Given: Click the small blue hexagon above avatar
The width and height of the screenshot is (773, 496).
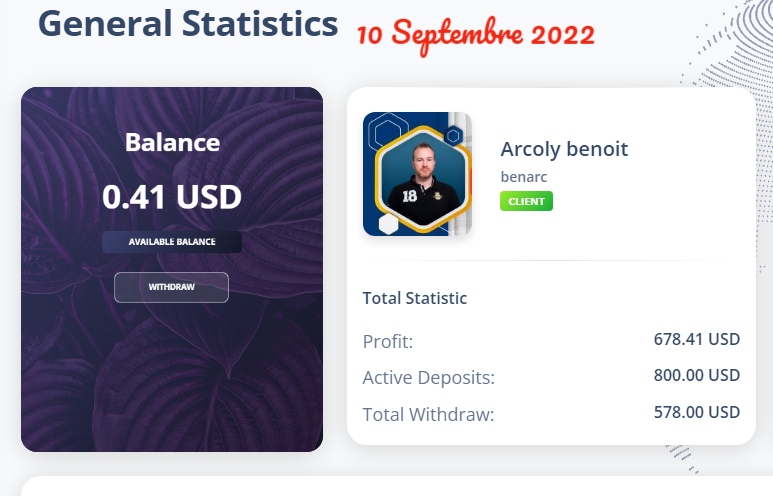Looking at the screenshot, I should pos(453,135).
